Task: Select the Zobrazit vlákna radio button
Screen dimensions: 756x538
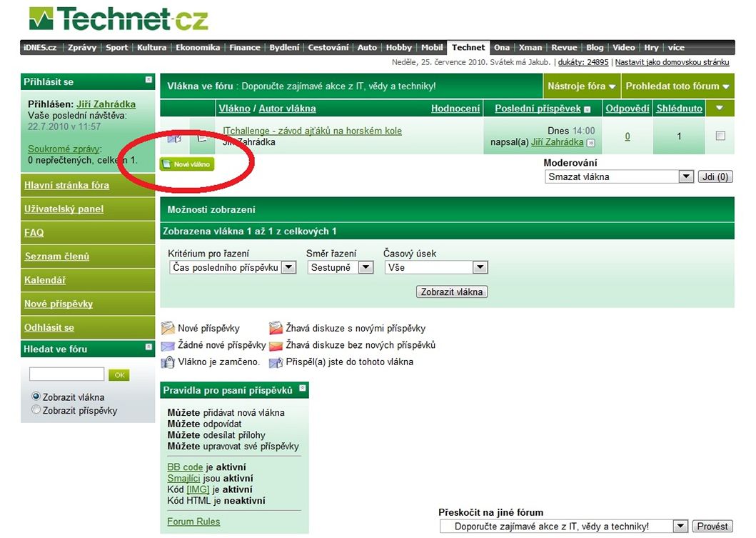Action: click(x=36, y=397)
